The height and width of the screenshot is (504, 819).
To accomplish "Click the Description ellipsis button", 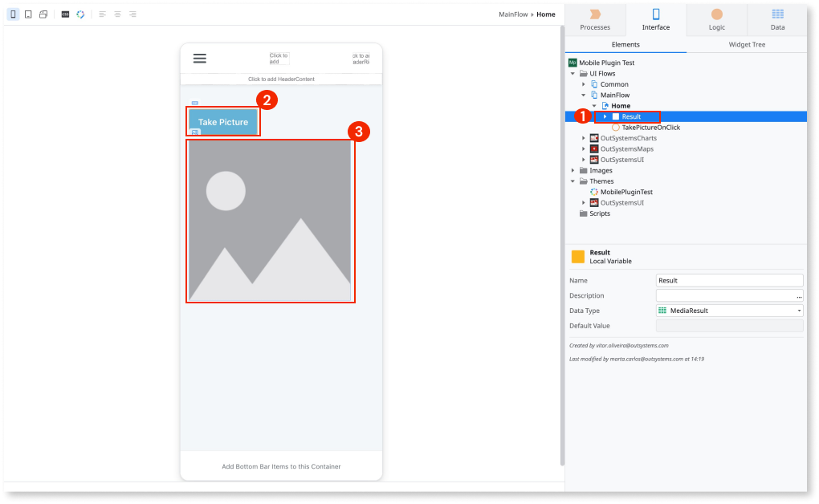I will pos(801,295).
